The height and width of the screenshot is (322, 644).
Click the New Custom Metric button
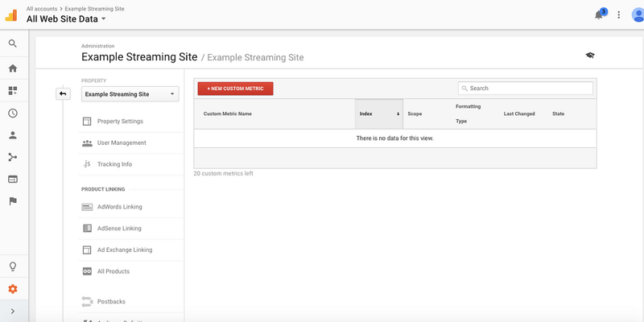(x=235, y=89)
